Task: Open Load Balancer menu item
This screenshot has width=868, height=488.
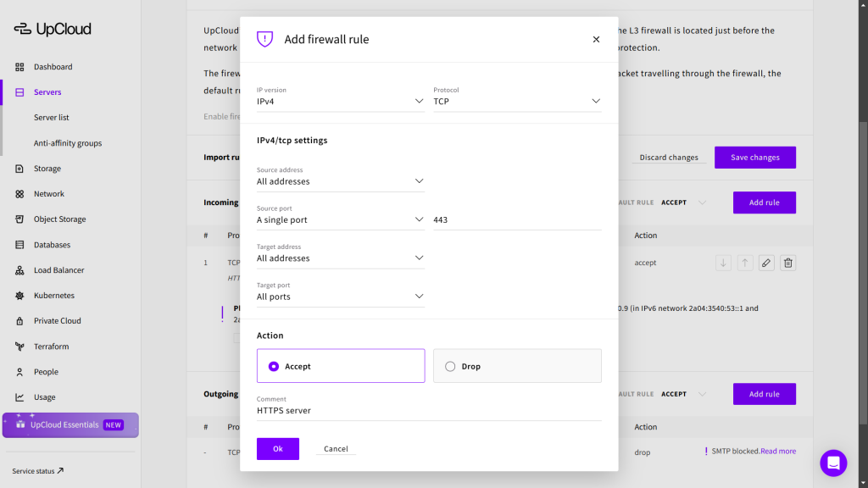Action: click(59, 270)
